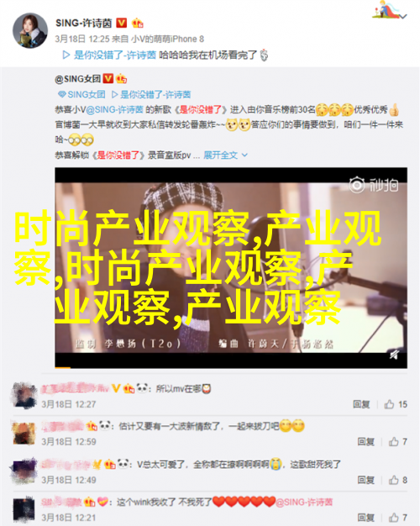Open the @SING女团 reposted account
The height and width of the screenshot is (526, 420).
77,79
